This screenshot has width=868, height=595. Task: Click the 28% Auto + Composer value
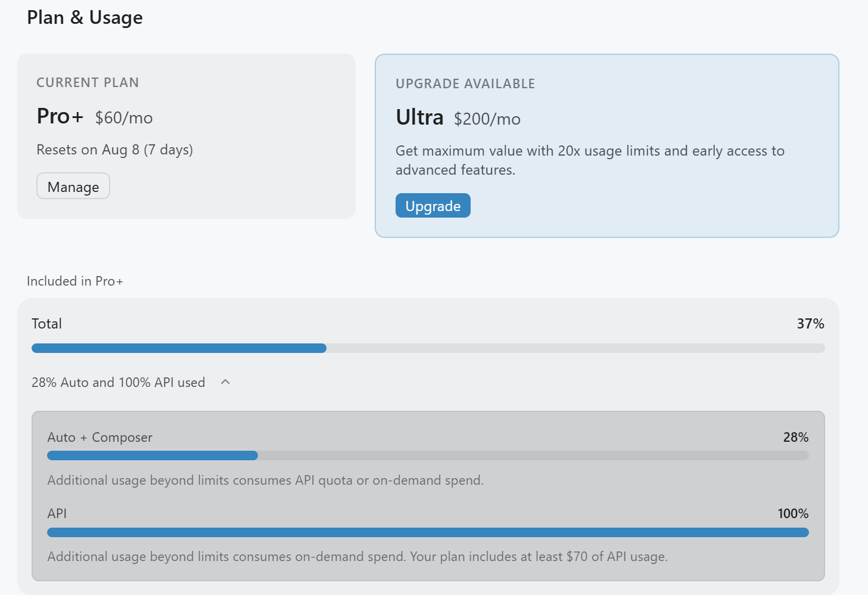795,437
